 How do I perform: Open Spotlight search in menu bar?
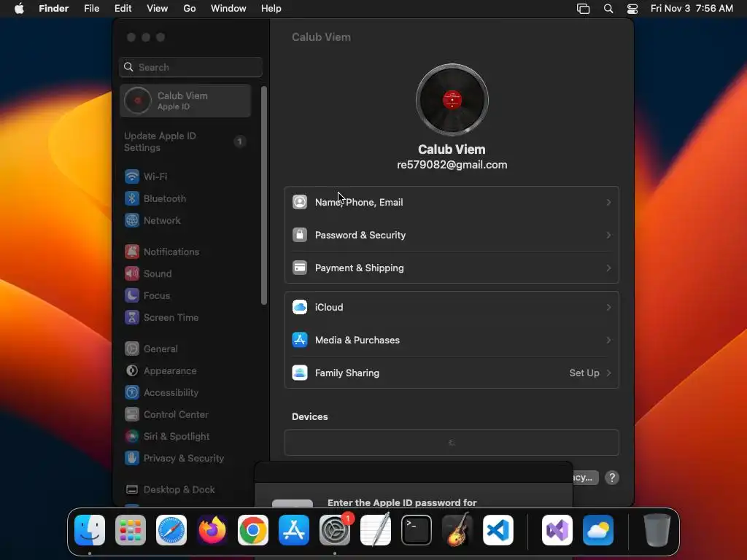[x=608, y=9]
